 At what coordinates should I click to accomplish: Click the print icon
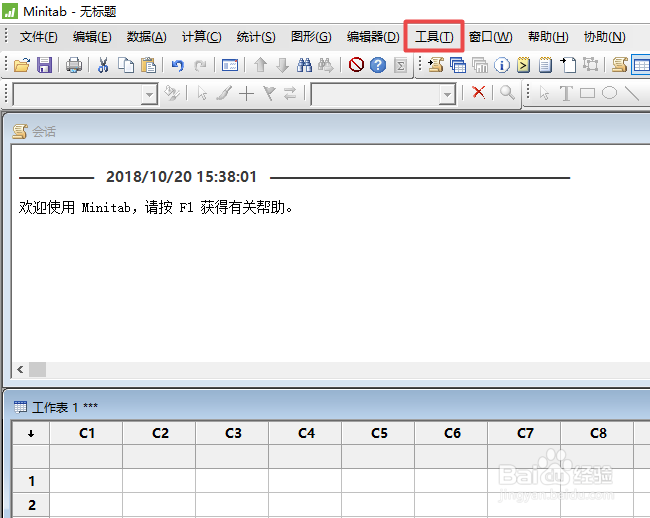(x=74, y=65)
